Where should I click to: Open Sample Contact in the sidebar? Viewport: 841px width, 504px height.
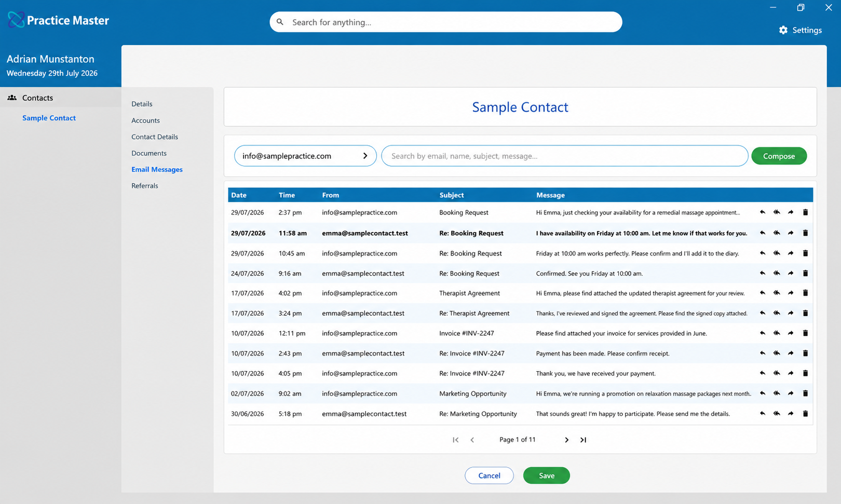point(49,118)
